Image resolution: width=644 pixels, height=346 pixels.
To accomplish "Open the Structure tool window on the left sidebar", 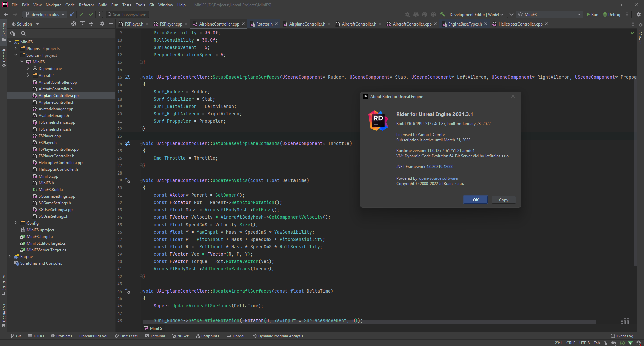I will coord(4,285).
